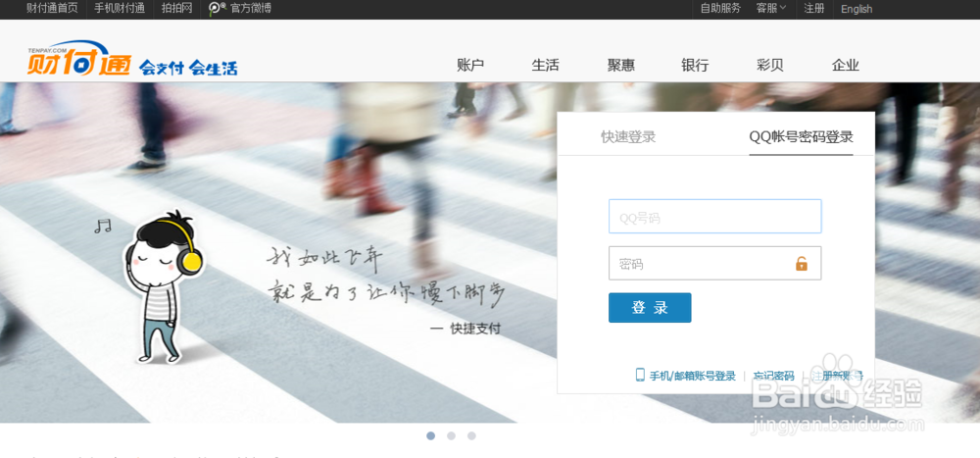This screenshot has height=458, width=980.
Task: Focus the QQ号码 input field
Action: pyautogui.click(x=715, y=217)
